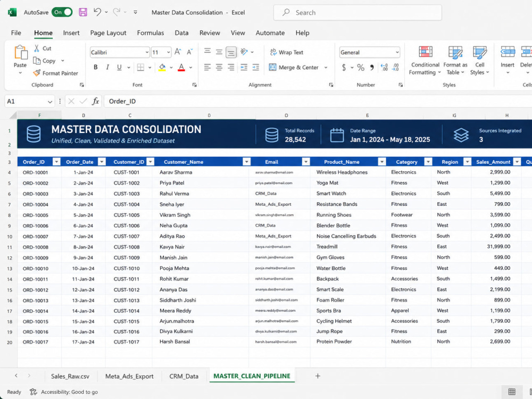Click the Insert Function fx icon
The width and height of the screenshot is (532, 399).
(96, 101)
